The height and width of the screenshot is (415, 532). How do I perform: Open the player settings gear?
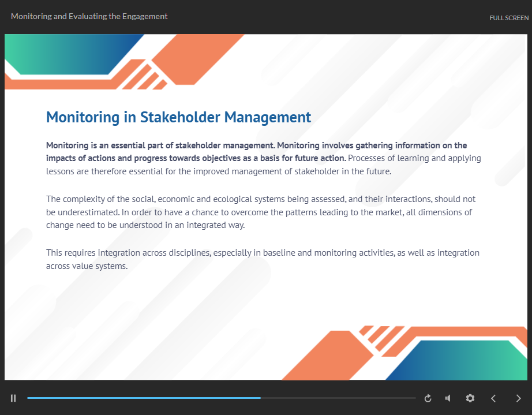click(x=470, y=398)
